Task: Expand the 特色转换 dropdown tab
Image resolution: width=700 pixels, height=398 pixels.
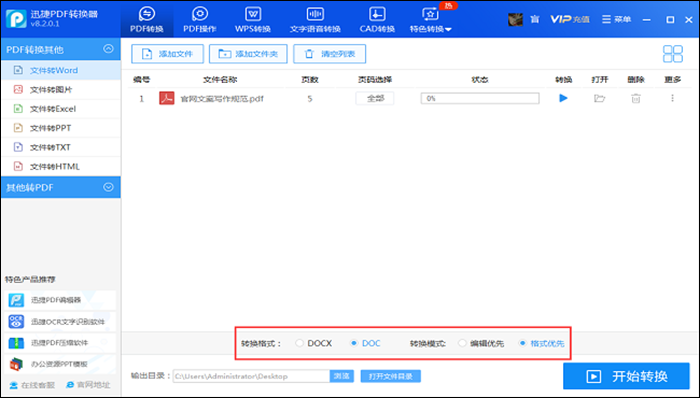Action: (x=431, y=20)
